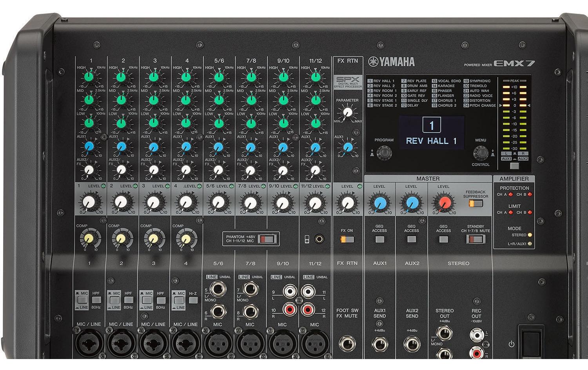Click the red STEREO master LEVEL knob

click(x=444, y=203)
